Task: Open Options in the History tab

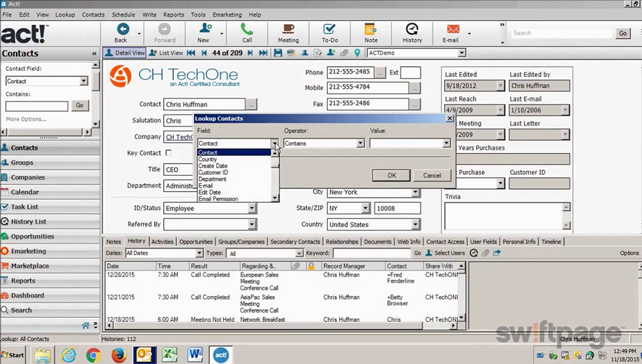Action: point(629,252)
